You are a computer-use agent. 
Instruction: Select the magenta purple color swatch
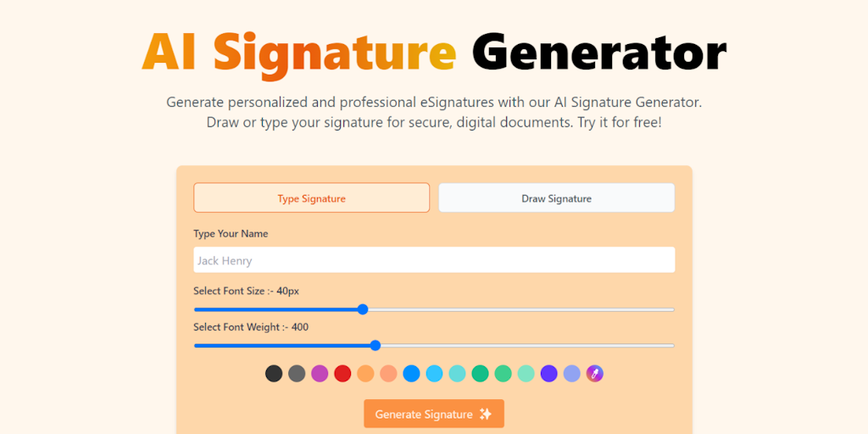tap(320, 373)
